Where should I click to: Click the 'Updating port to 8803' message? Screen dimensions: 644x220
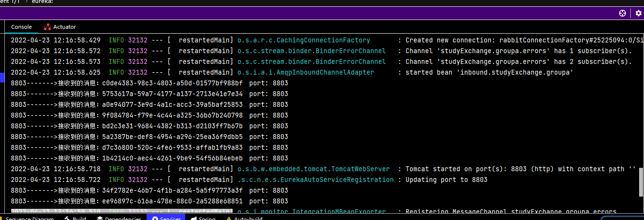tap(447, 180)
